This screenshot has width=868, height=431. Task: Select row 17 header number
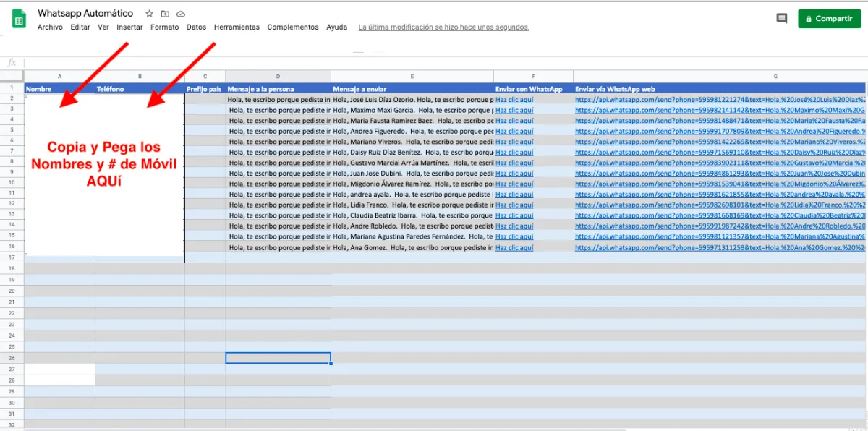12,257
